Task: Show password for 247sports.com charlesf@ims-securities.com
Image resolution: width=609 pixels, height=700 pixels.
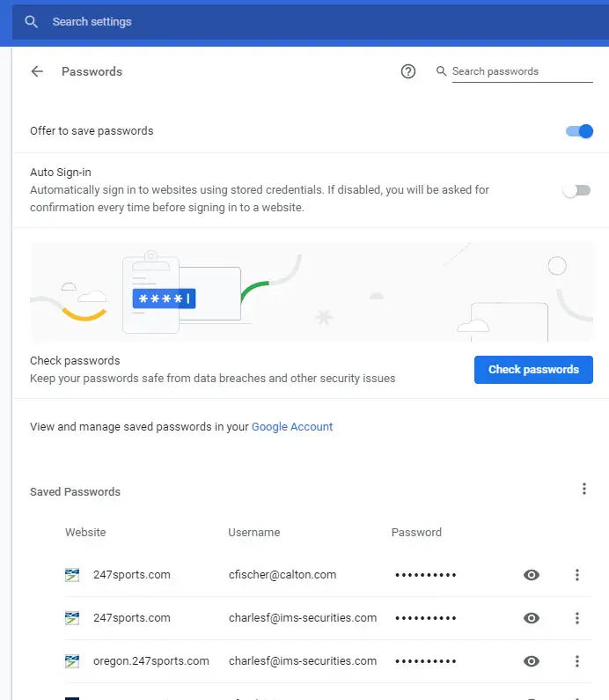Action: (x=531, y=618)
